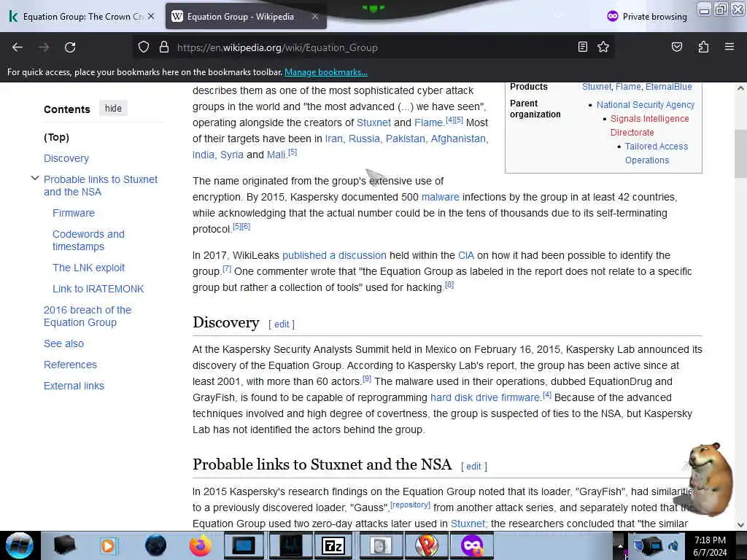Open Link to IRATEMONK contents entry
Screen dimensions: 747x560
[x=98, y=289]
